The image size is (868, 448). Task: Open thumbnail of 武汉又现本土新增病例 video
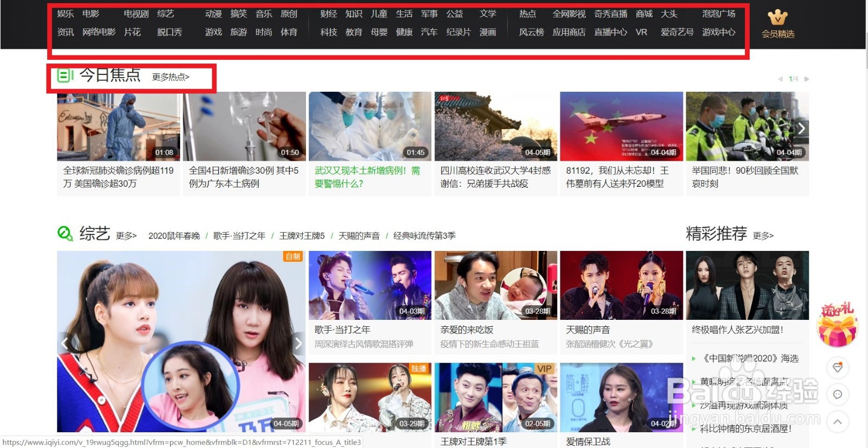(370, 126)
